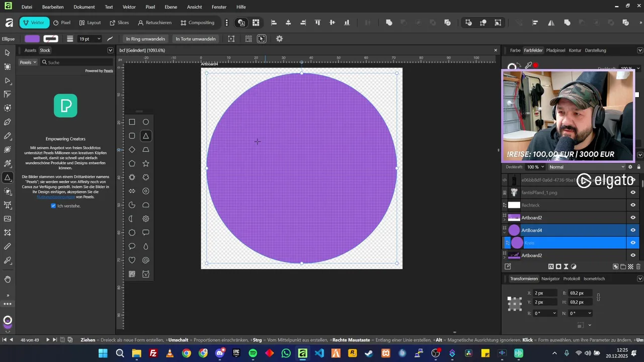
Task: Click the purple fill color swatch
Action: [x=32, y=39]
